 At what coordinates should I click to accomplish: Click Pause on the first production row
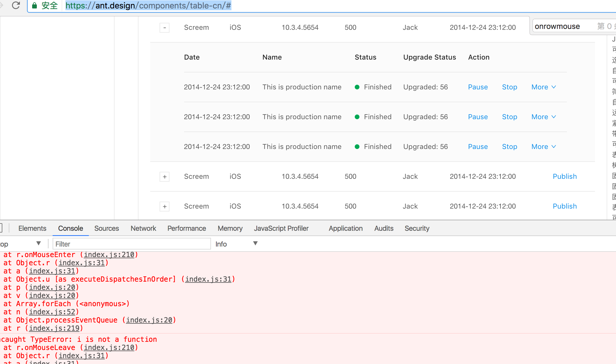tap(477, 87)
